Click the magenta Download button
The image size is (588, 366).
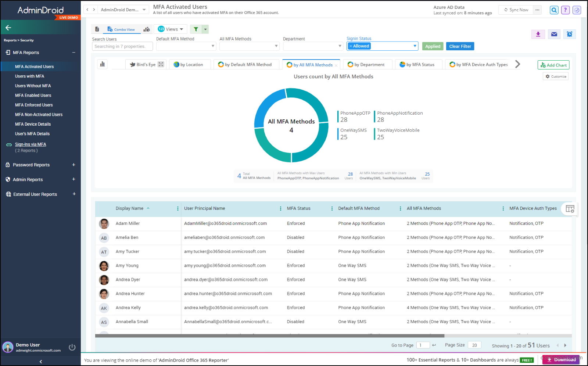[x=561, y=359]
